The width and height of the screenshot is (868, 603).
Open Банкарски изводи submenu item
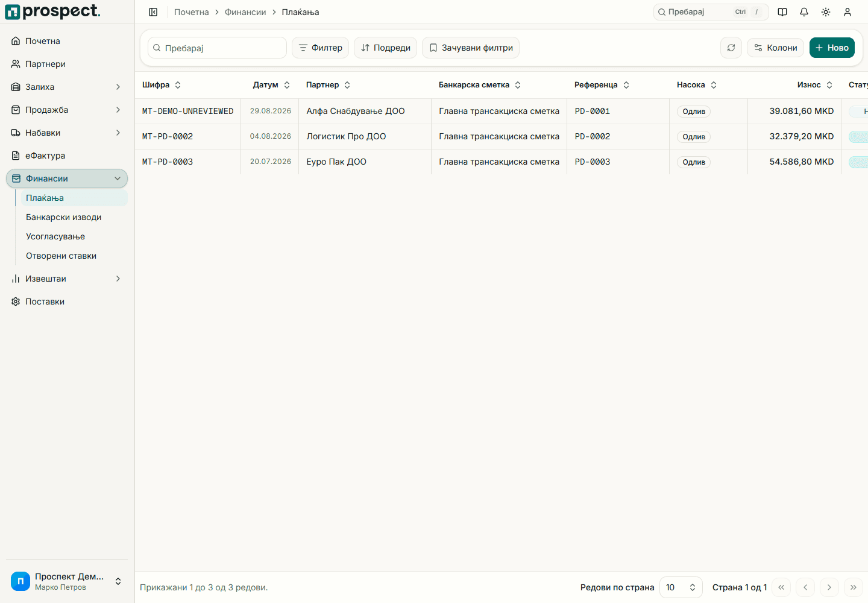(x=74, y=217)
